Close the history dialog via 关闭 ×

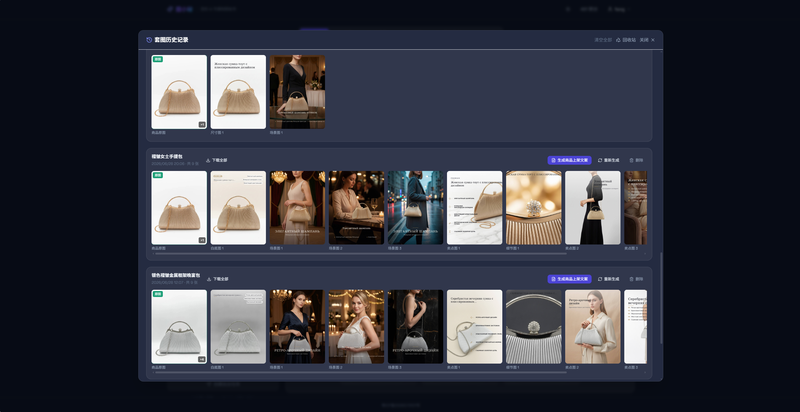(x=647, y=40)
